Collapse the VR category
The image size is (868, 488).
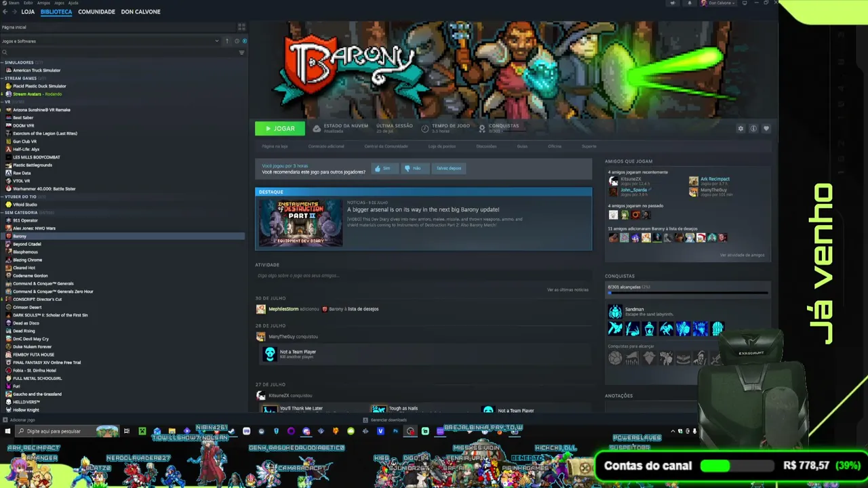(x=2, y=102)
